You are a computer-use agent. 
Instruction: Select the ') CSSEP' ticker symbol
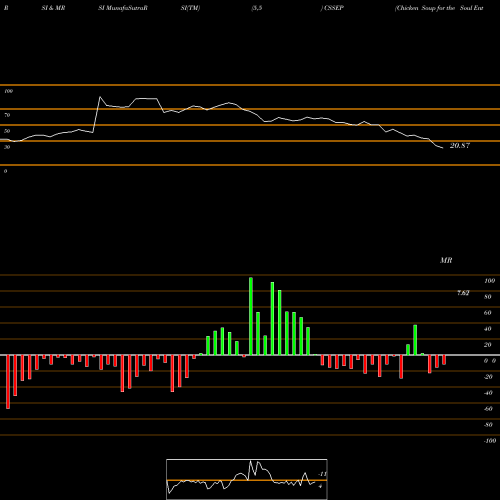click(332, 8)
